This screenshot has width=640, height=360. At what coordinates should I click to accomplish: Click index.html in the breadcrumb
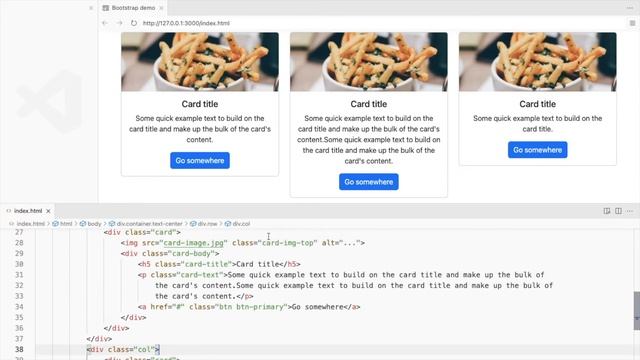click(30, 224)
